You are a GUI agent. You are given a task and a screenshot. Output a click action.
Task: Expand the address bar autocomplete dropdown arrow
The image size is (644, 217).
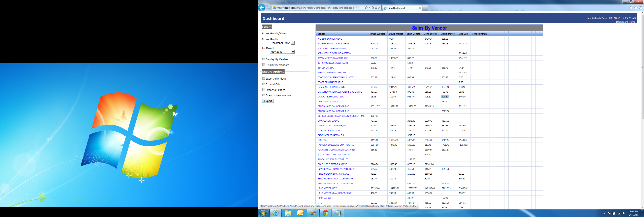pyautogui.click(x=369, y=8)
